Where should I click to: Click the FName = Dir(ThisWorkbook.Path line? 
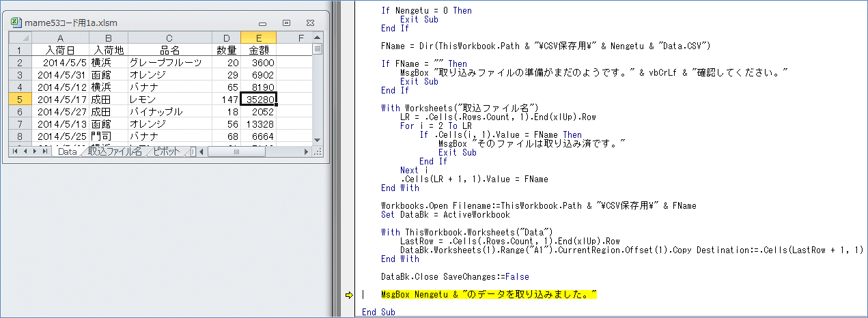[x=546, y=46]
